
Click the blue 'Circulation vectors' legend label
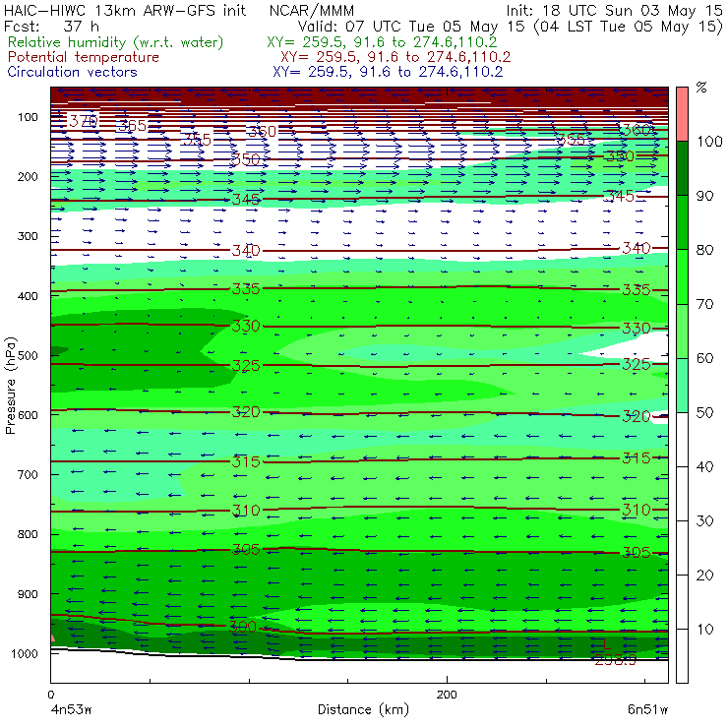click(73, 72)
